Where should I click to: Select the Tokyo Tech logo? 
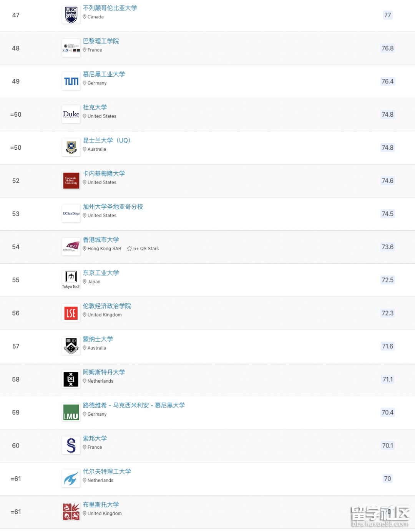point(71,280)
